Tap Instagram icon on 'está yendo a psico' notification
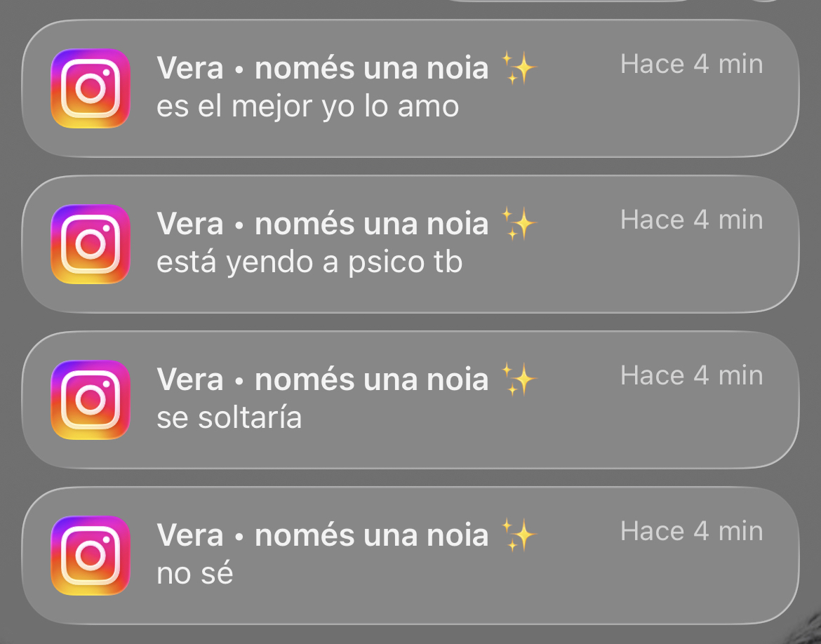Viewport: 821px width, 644px height. coord(91,244)
